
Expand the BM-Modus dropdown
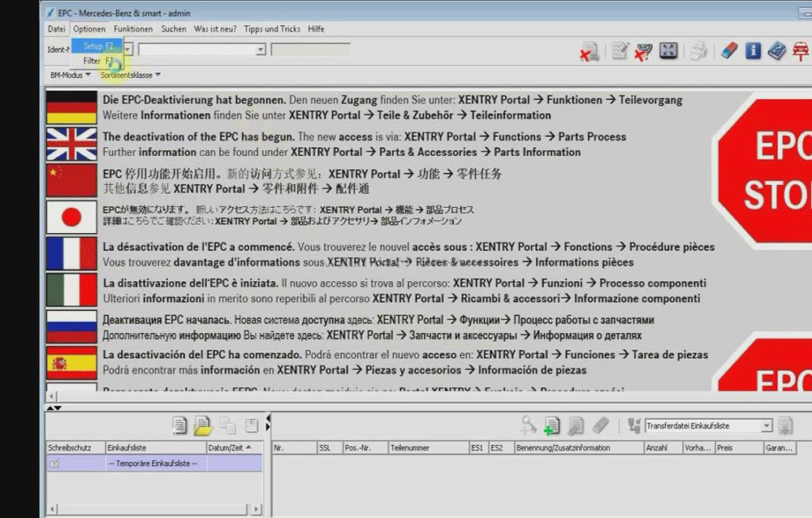click(x=71, y=76)
